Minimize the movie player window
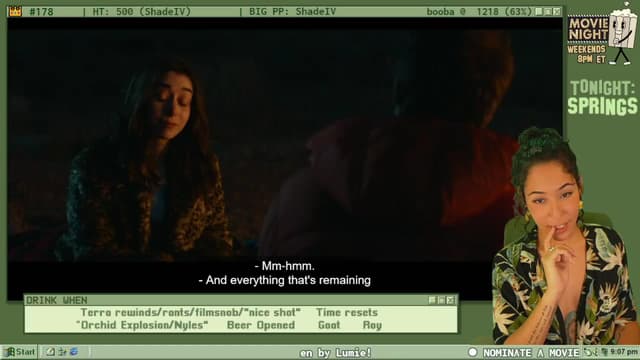Viewport: 640px width, 360px height. pyautogui.click(x=539, y=11)
